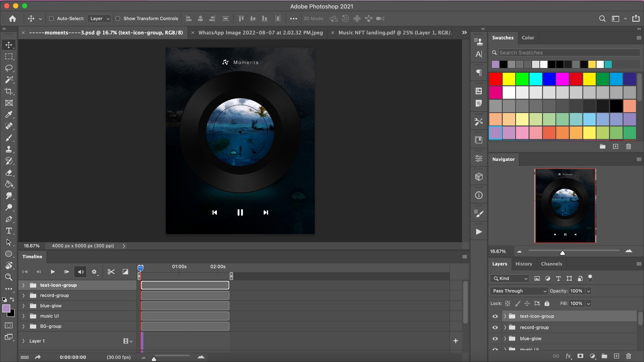
Task: Hide the text-icon-group layer
Action: 495,316
